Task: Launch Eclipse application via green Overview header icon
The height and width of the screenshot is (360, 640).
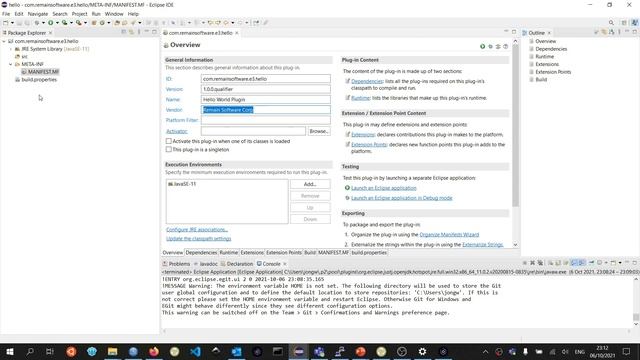Action: coord(482,47)
